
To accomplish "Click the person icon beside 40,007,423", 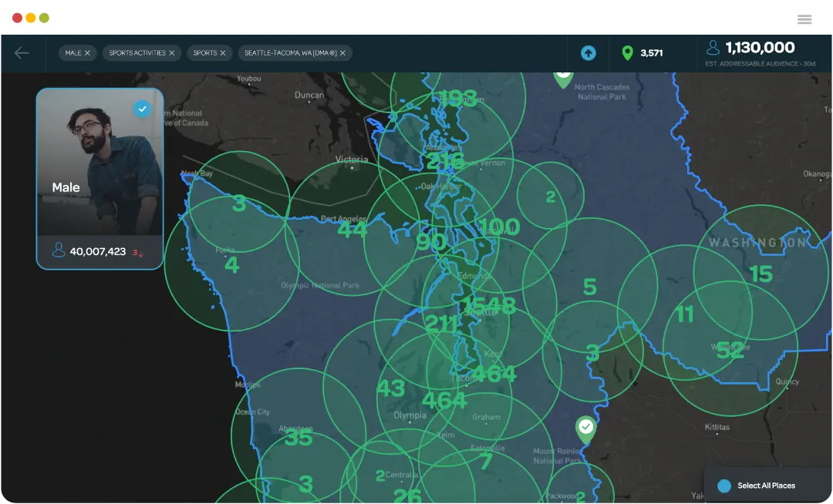I will [59, 250].
